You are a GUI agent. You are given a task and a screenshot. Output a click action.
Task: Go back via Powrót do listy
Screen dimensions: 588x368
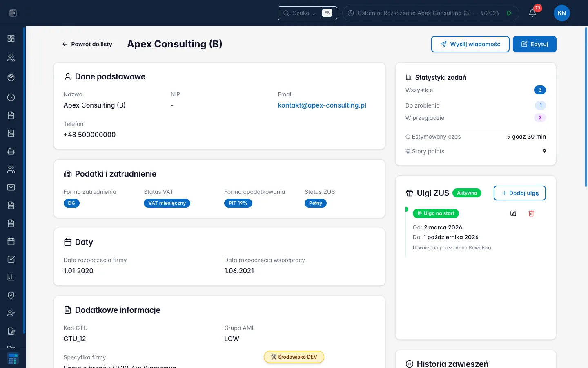[87, 44]
